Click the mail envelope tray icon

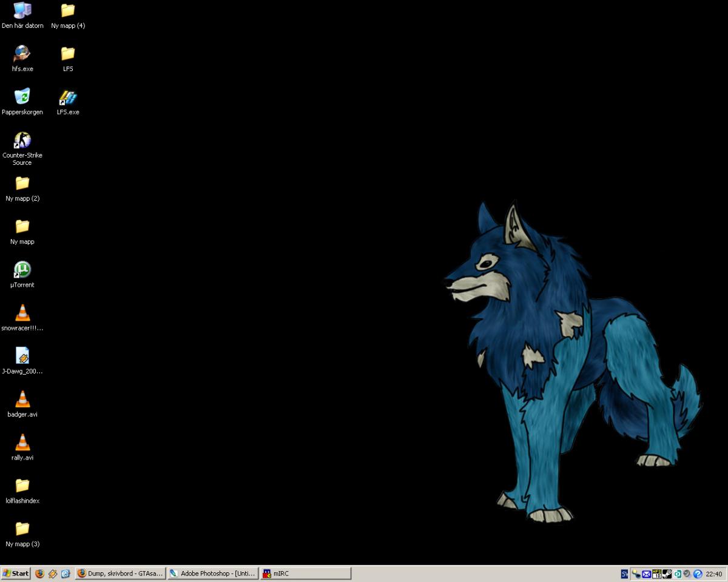pyautogui.click(x=646, y=574)
